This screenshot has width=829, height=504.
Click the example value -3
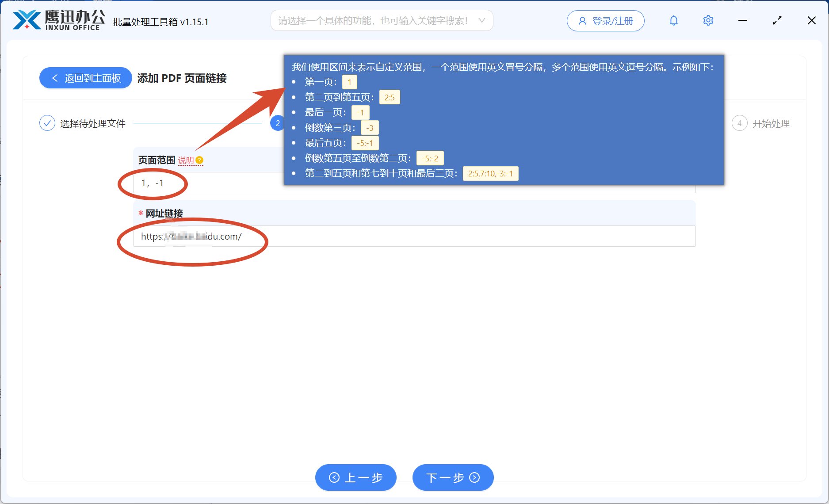(370, 128)
